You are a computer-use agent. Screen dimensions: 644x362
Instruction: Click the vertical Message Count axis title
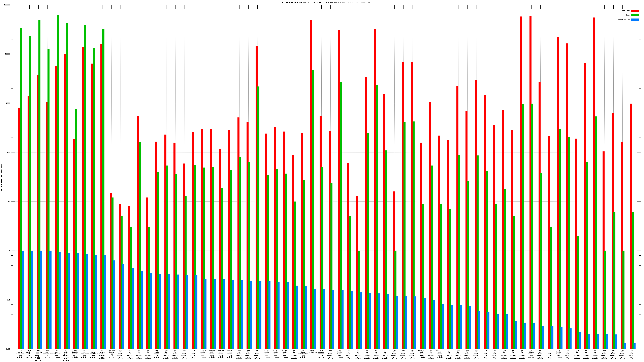tap(1, 177)
